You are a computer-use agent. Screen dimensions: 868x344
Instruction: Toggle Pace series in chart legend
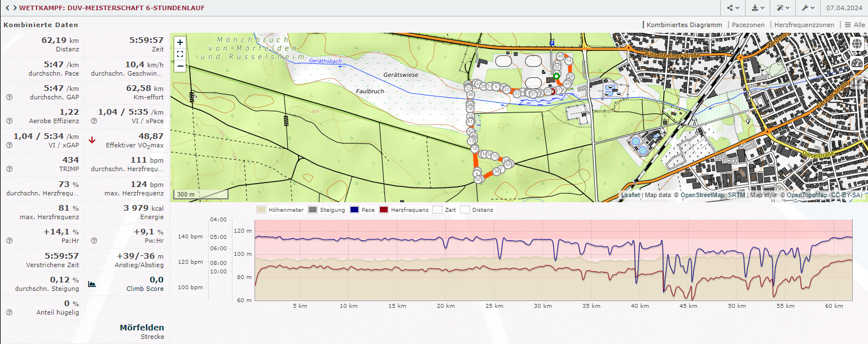point(354,210)
